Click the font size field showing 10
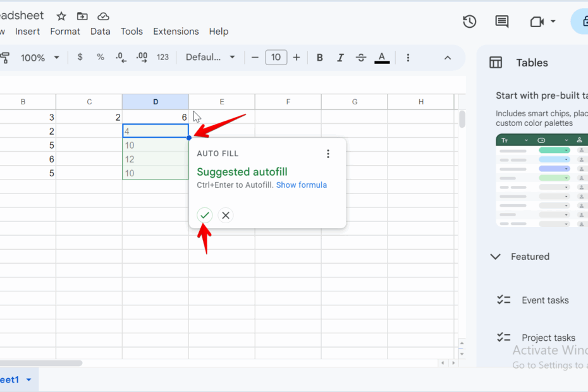This screenshot has width=588, height=392. [x=276, y=58]
